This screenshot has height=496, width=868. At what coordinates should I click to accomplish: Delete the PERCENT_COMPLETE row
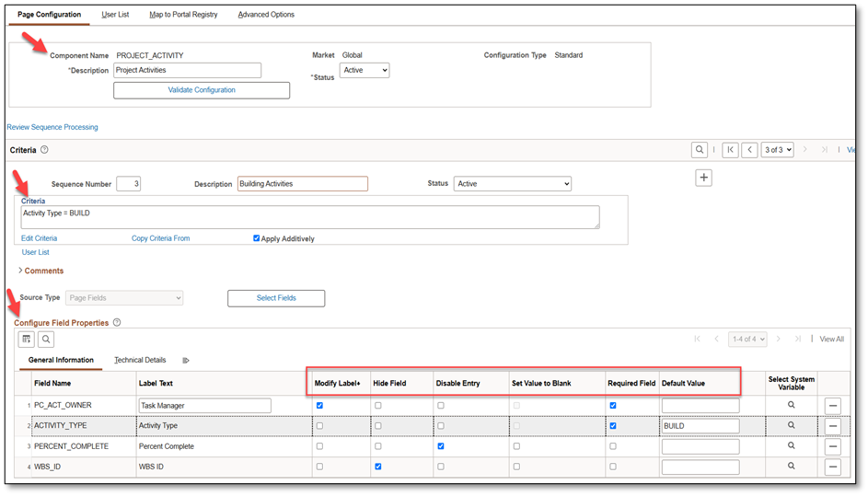tap(833, 446)
